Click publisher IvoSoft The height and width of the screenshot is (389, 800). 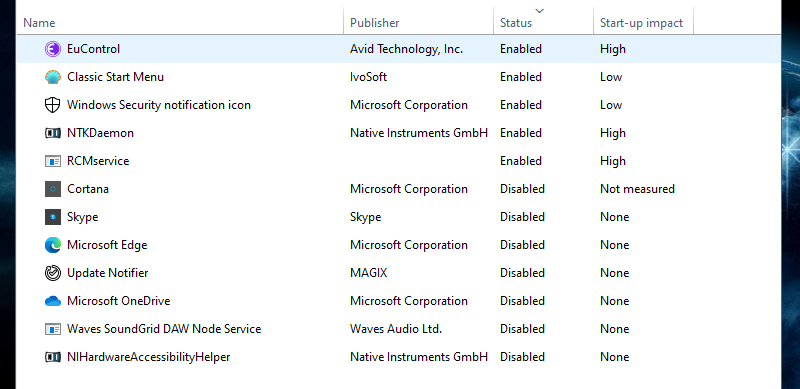click(x=368, y=77)
